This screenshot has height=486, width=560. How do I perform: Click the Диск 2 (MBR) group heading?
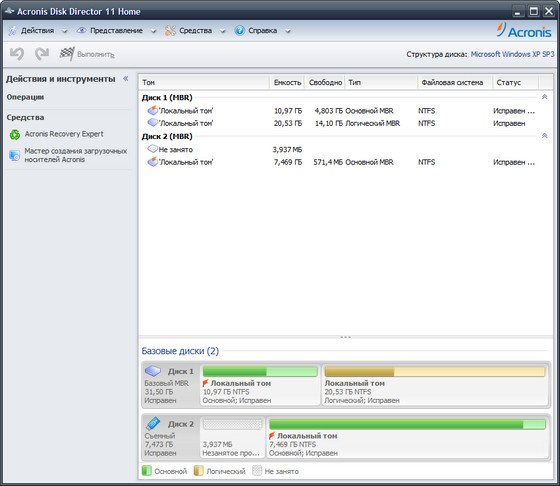[167, 136]
